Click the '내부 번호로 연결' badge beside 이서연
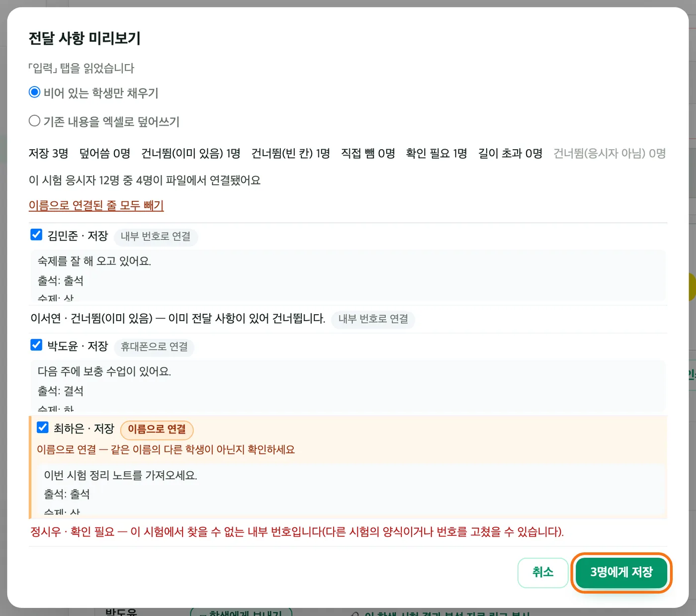696x616 pixels. [373, 319]
